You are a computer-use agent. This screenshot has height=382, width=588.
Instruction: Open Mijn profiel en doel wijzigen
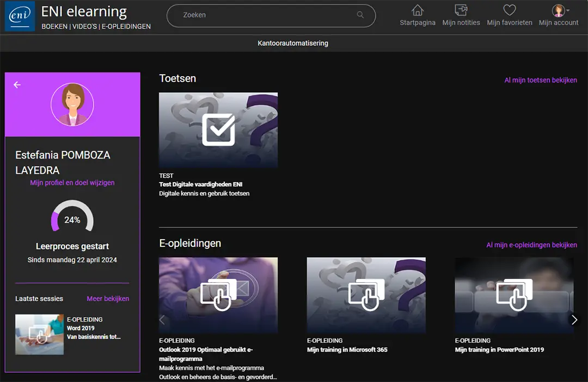[x=72, y=183]
